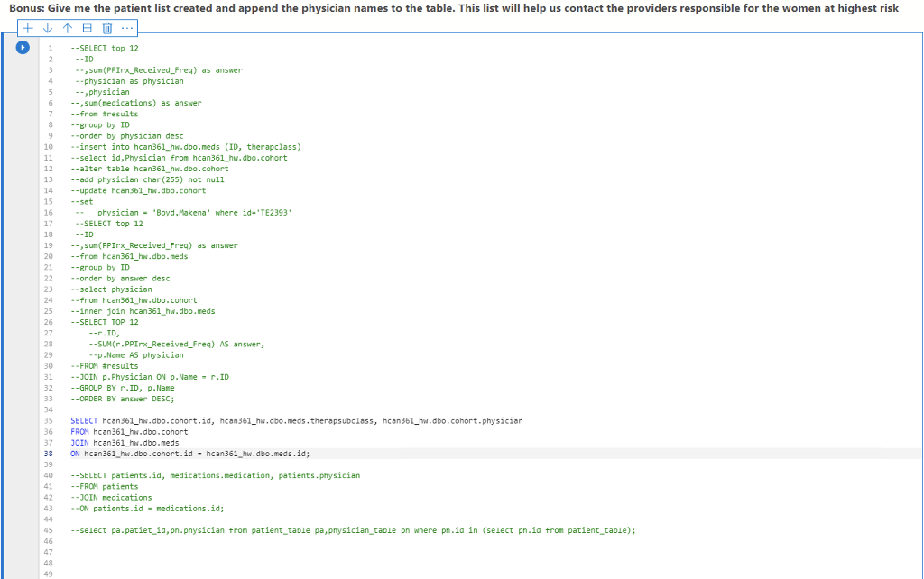Click the JOIN keyword on line 37

click(x=79, y=443)
